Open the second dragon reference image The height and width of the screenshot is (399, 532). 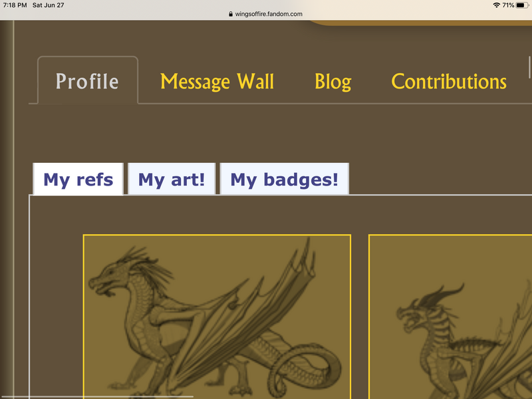pyautogui.click(x=450, y=317)
